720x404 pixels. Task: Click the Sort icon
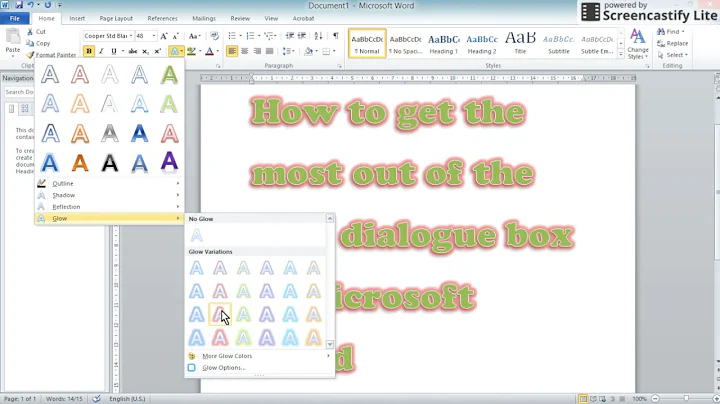[318, 36]
